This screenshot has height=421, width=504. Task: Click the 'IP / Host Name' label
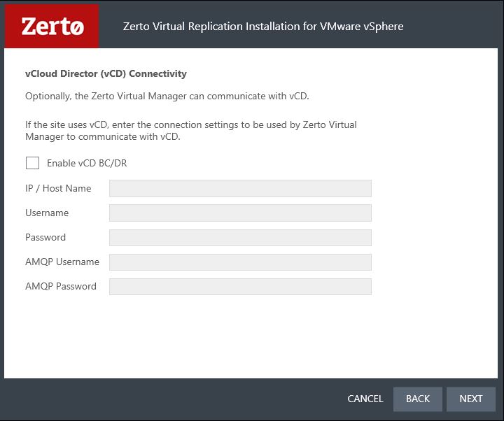click(x=58, y=188)
